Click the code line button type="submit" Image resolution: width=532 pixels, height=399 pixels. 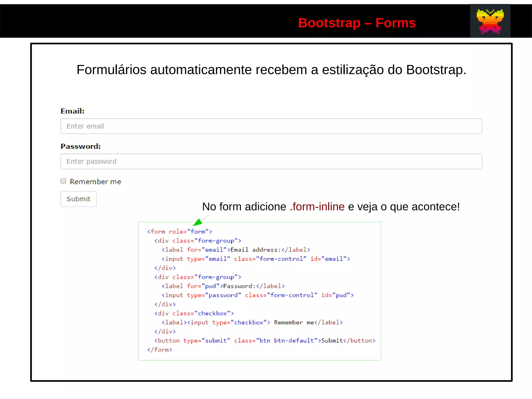point(265,341)
